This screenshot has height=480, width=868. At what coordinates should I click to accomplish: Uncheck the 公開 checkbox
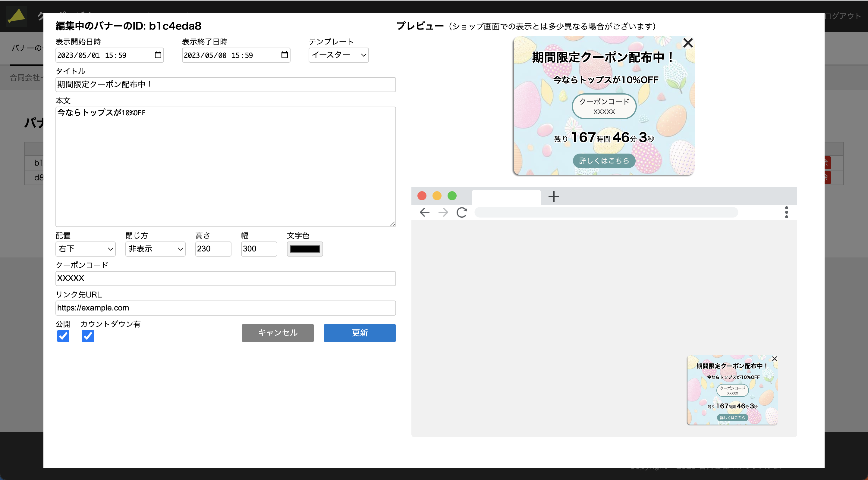[63, 336]
